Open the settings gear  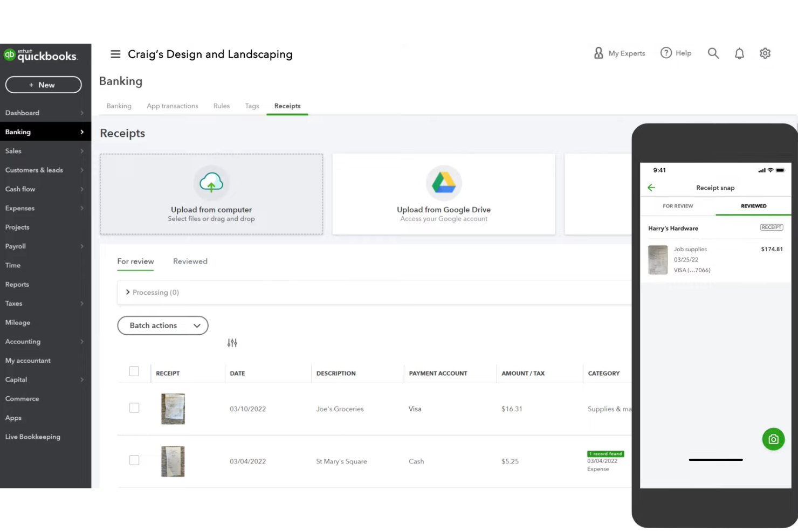pos(765,53)
